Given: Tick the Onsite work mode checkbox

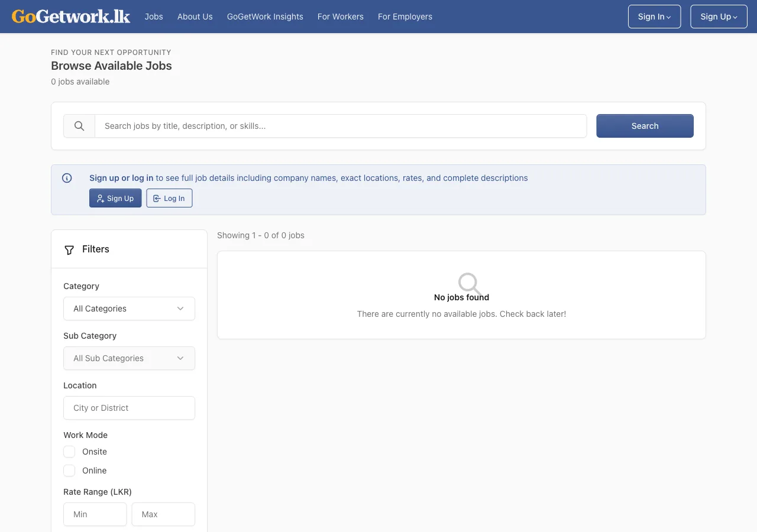Looking at the screenshot, I should (x=69, y=452).
